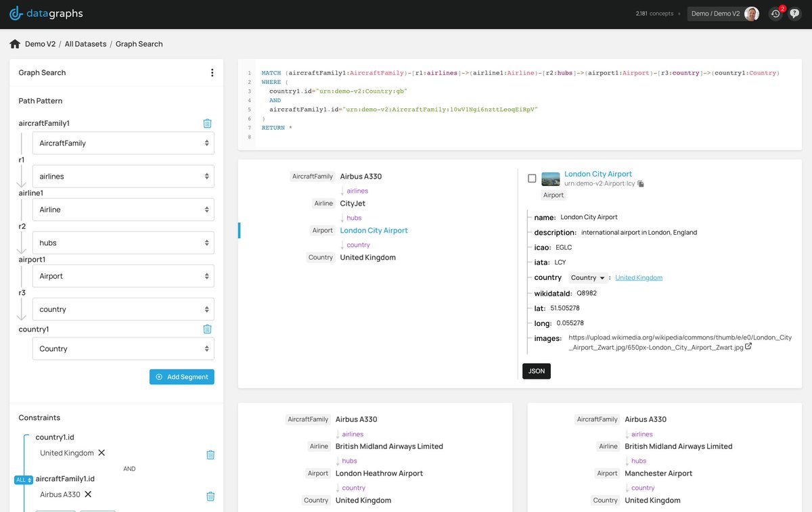Go to home via house icon
Screen dimensions: 812x512
coord(15,44)
